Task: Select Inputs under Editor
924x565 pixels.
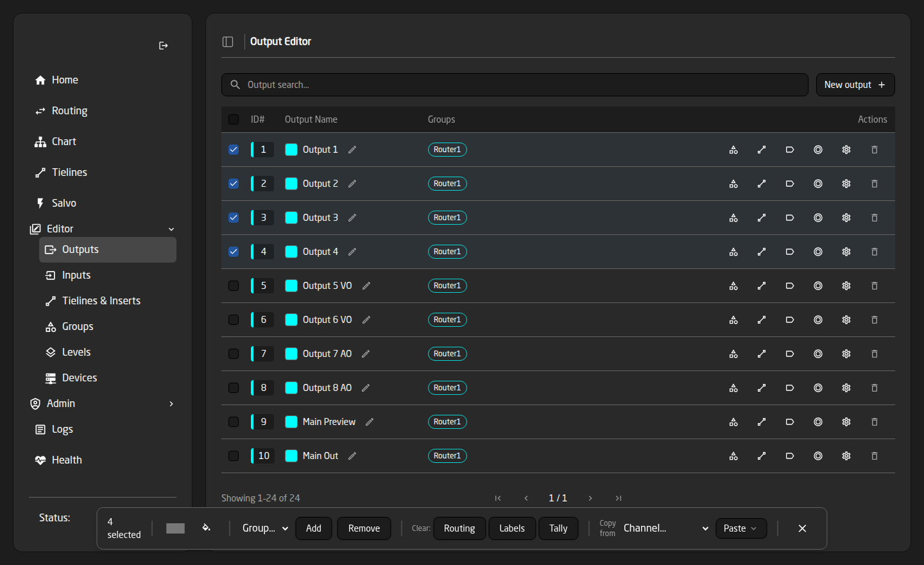Action: point(108,275)
